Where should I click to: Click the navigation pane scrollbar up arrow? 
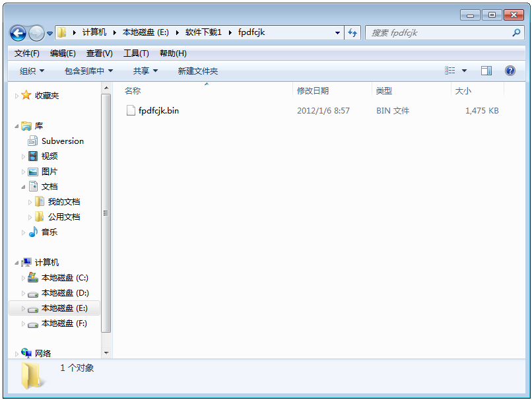106,88
